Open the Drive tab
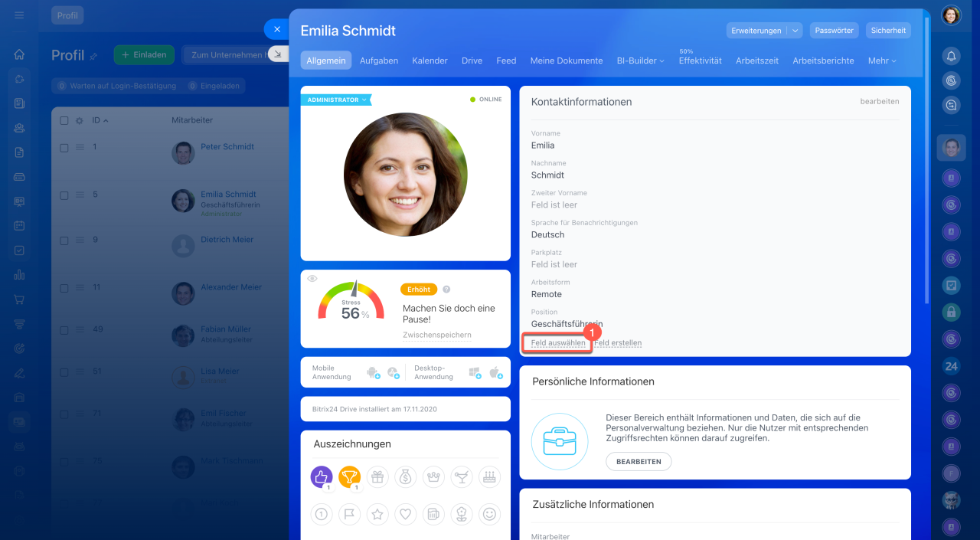The width and height of the screenshot is (980, 540). 472,61
